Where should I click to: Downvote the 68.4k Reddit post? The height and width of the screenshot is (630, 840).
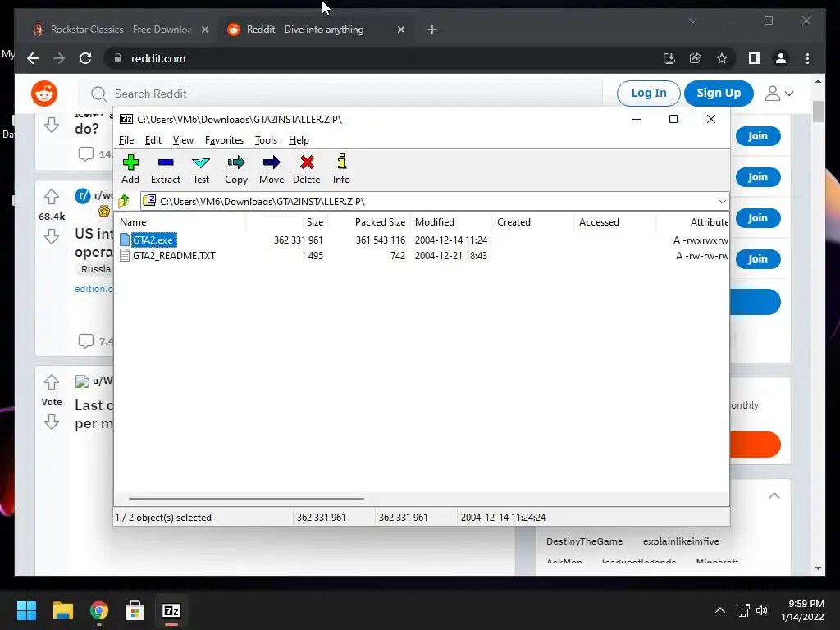point(52,236)
